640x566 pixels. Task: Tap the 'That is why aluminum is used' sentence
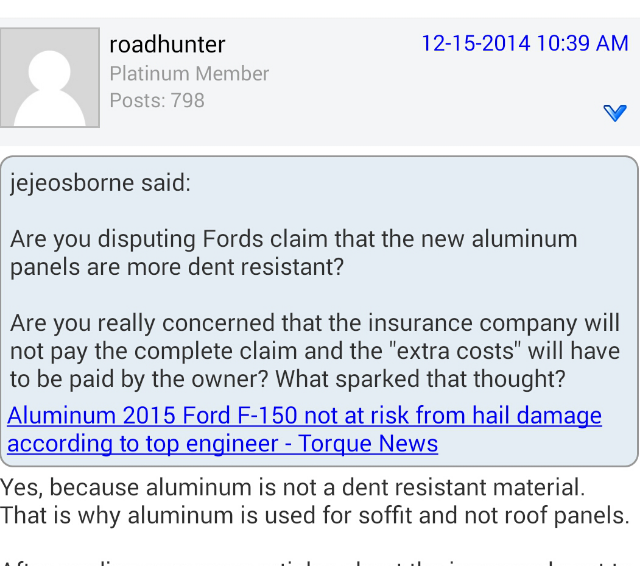315,515
